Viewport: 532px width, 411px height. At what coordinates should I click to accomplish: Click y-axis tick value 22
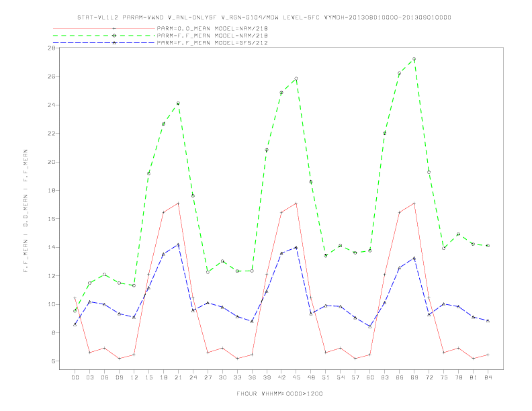click(x=52, y=133)
